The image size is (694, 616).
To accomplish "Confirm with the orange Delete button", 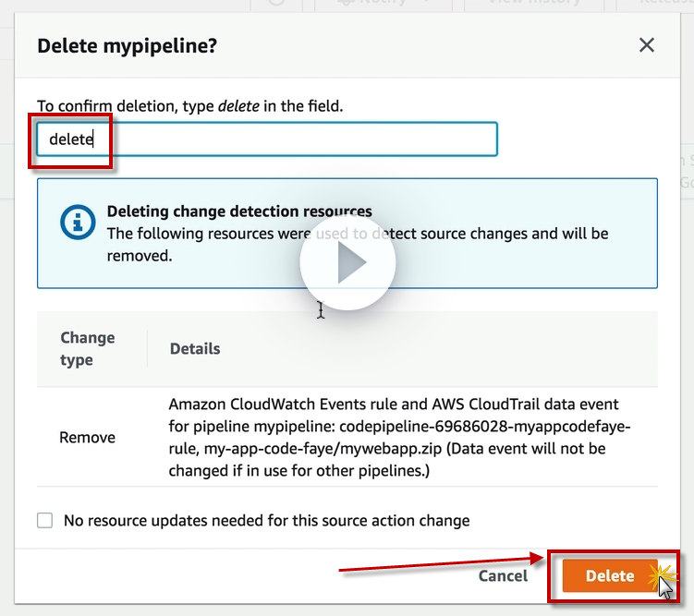I will pos(610,575).
